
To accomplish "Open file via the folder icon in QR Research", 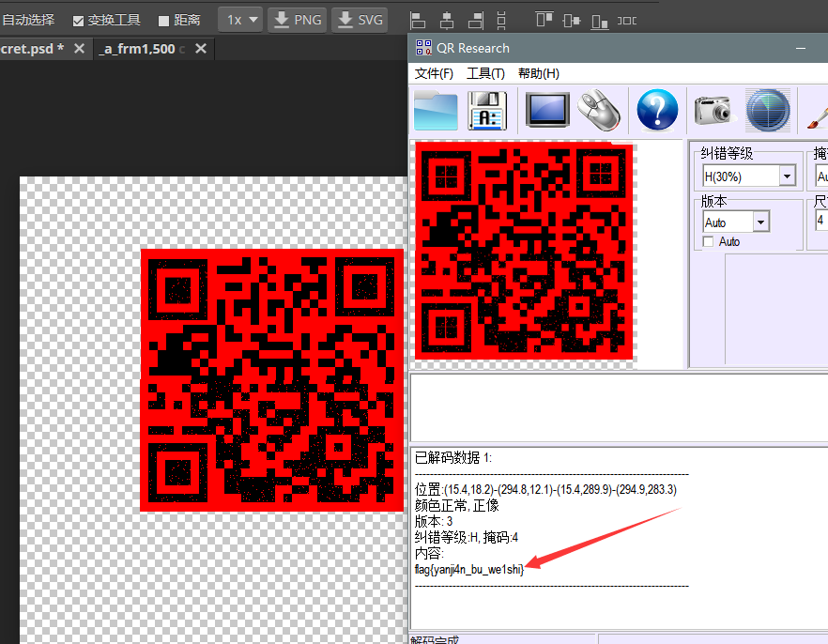I will click(436, 111).
